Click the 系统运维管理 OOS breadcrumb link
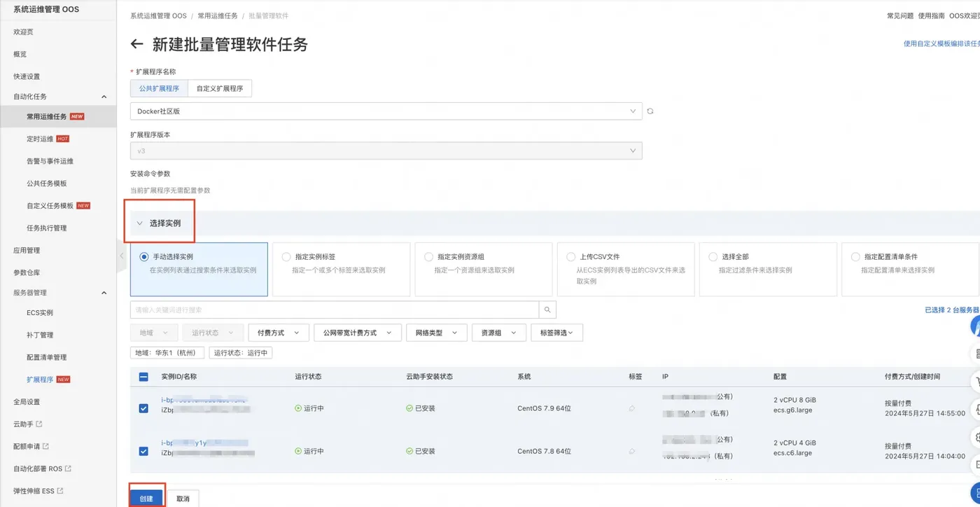The height and width of the screenshot is (507, 980). [x=158, y=15]
